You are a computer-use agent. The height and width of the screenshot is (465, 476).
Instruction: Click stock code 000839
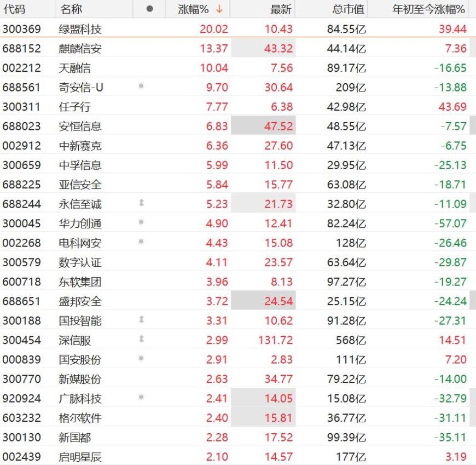pyautogui.click(x=21, y=360)
